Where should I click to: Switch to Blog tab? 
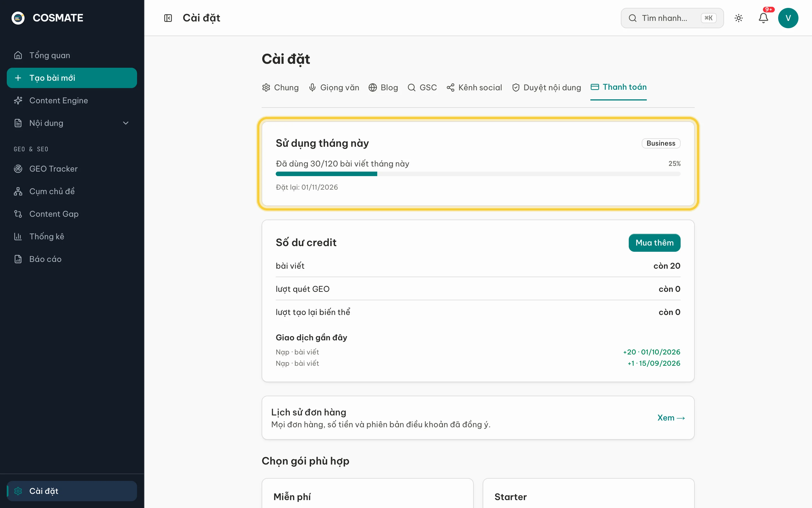click(383, 87)
